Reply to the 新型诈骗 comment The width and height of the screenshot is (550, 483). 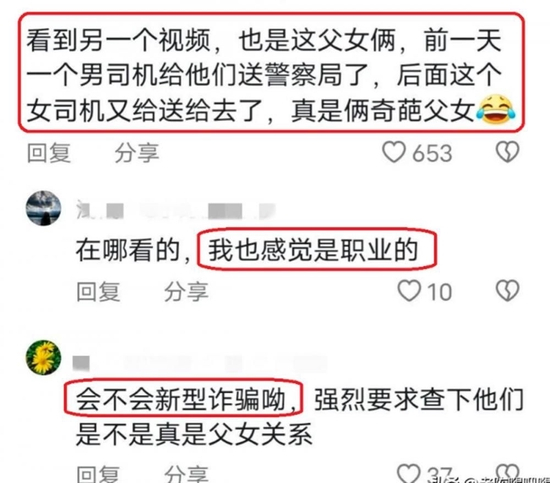[x=98, y=474]
